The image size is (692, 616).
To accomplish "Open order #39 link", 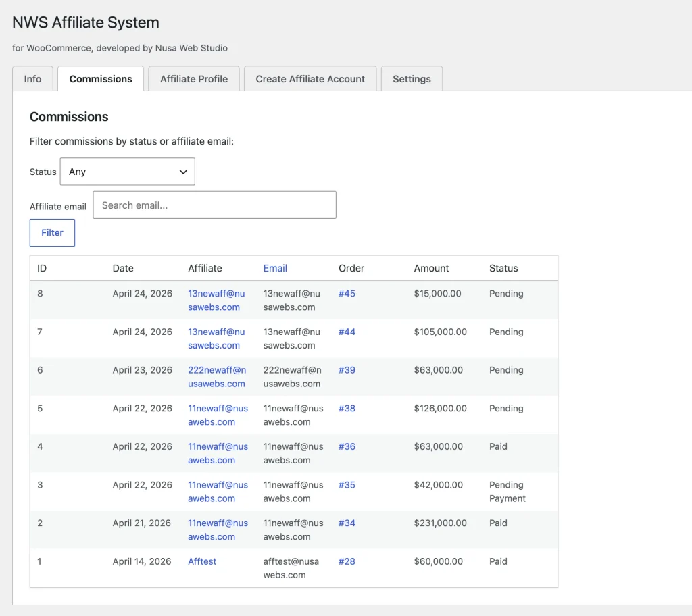I will click(347, 370).
